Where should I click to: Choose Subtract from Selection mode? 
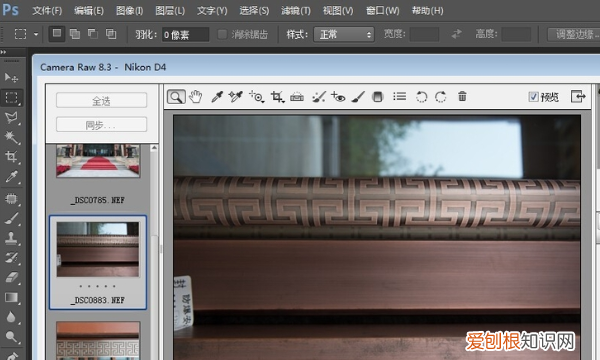point(93,34)
